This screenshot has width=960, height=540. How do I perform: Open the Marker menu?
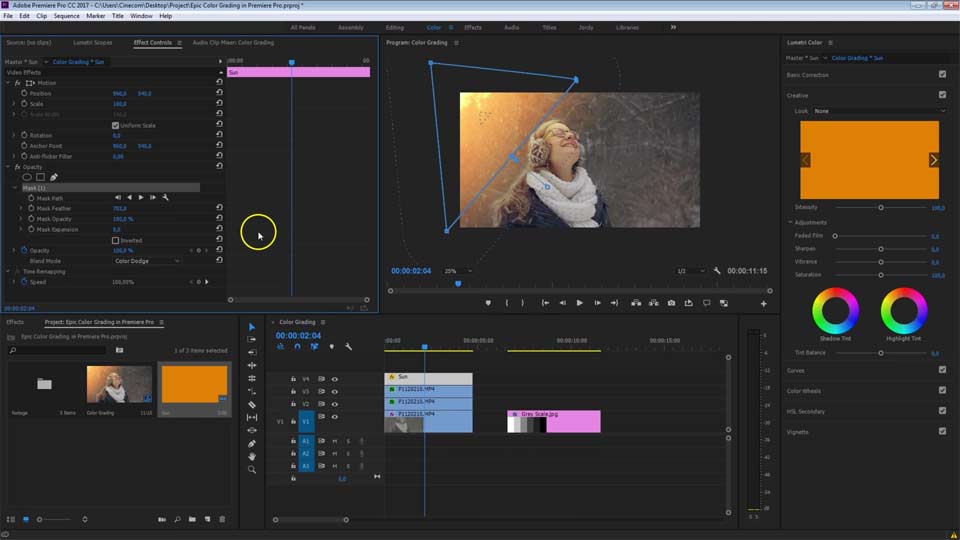click(95, 16)
